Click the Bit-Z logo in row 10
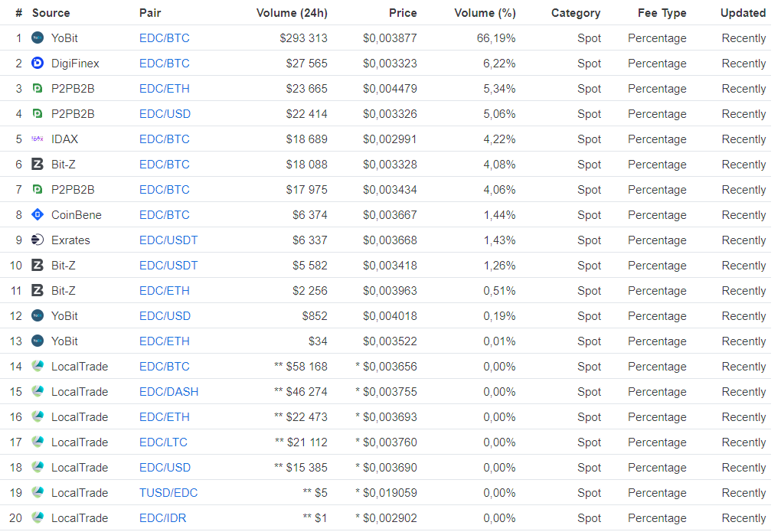Screen dimensions: 781x532 coord(38,266)
